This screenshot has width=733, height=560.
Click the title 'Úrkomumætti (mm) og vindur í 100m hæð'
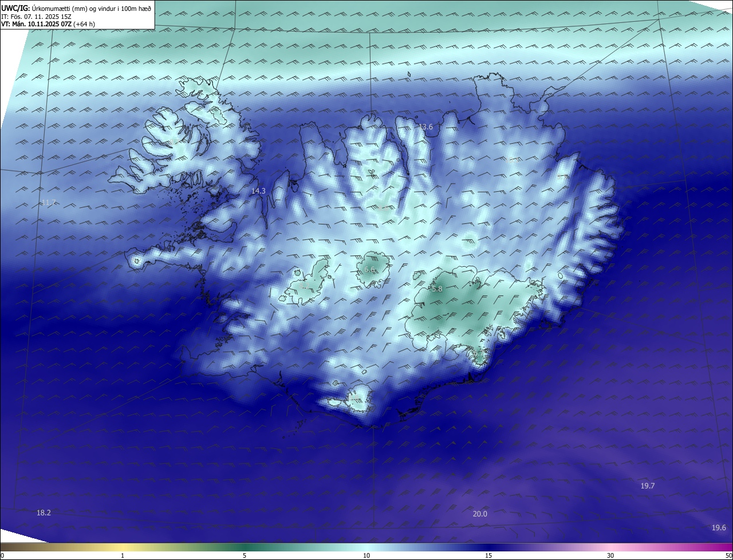coord(91,8)
